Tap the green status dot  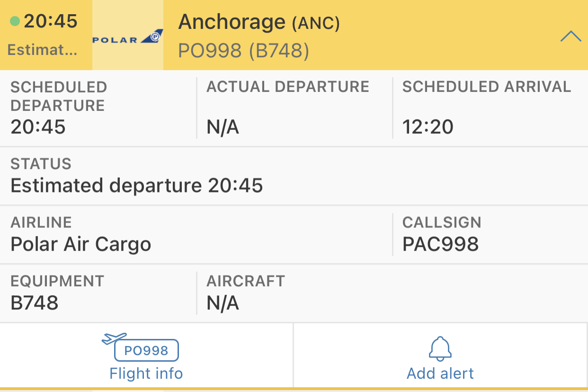(15, 21)
